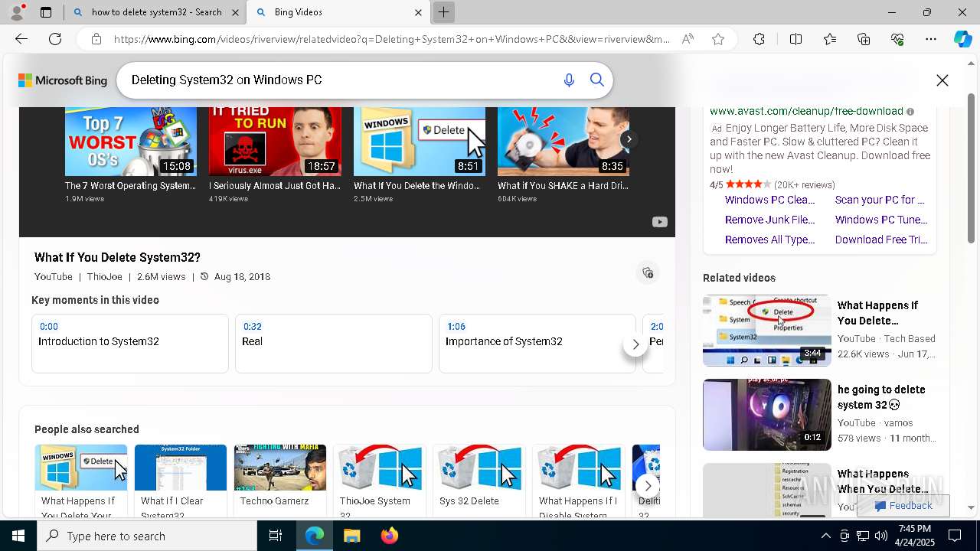View site information lock icon

point(96,39)
